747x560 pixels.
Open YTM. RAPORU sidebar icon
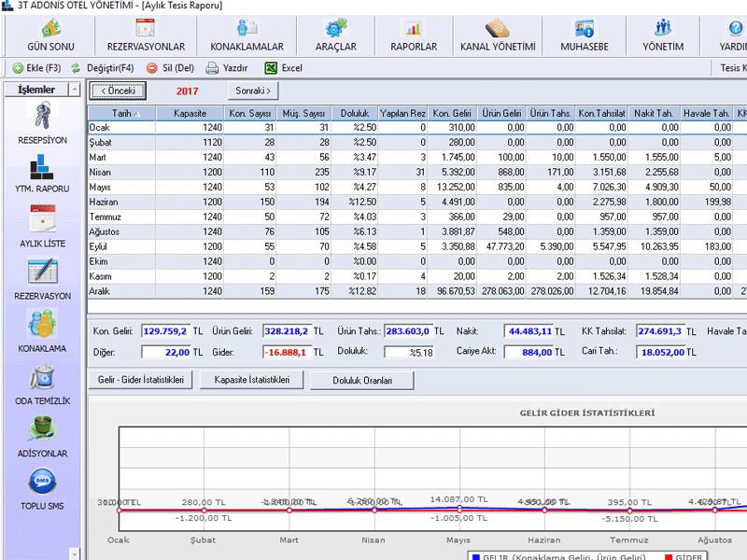pyautogui.click(x=42, y=166)
